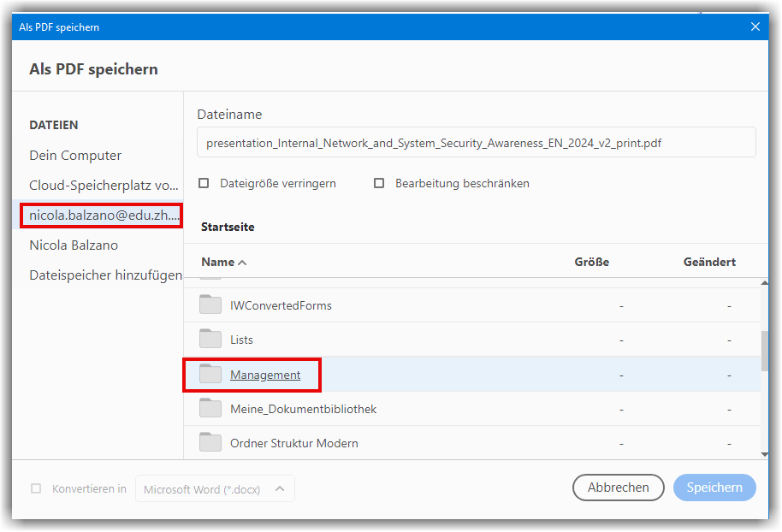Click the Lists folder icon

point(210,340)
